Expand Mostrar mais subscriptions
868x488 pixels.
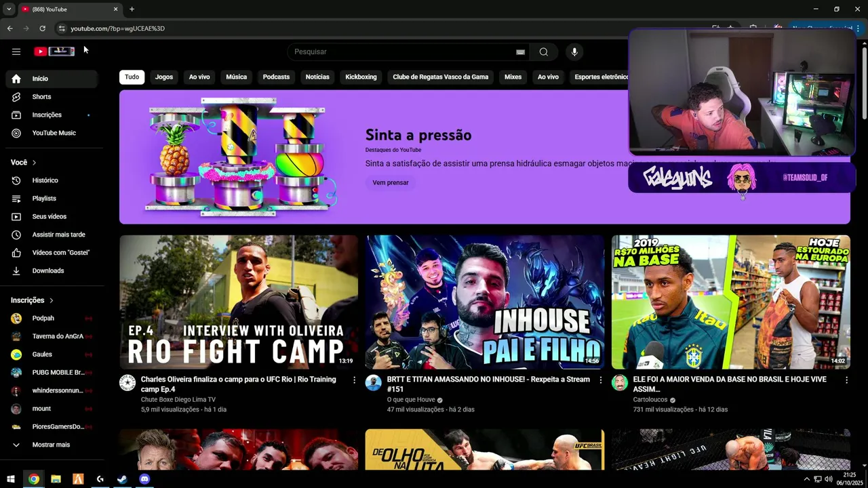click(x=52, y=445)
